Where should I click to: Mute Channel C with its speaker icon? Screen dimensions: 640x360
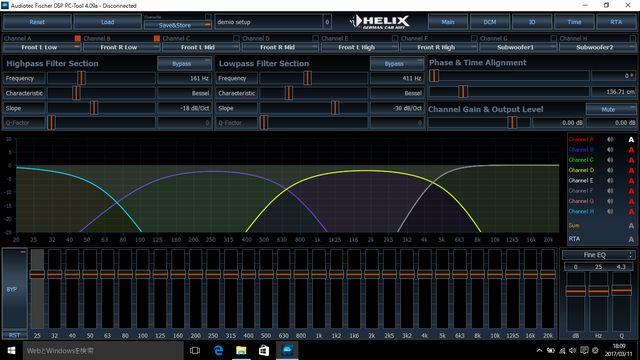pyautogui.click(x=610, y=160)
